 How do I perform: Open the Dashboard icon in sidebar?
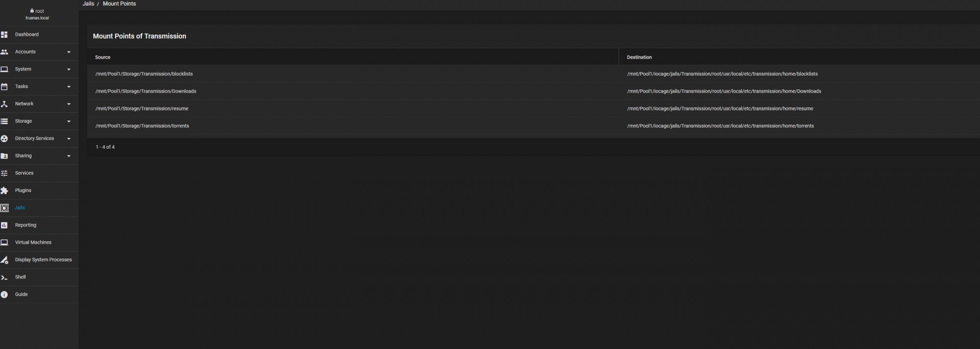(x=4, y=35)
